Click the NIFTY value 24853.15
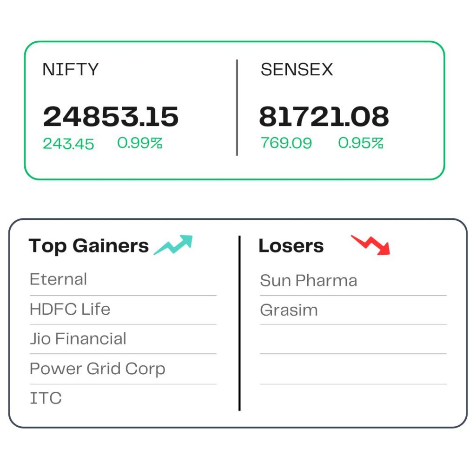The image size is (476, 476). pos(111,117)
